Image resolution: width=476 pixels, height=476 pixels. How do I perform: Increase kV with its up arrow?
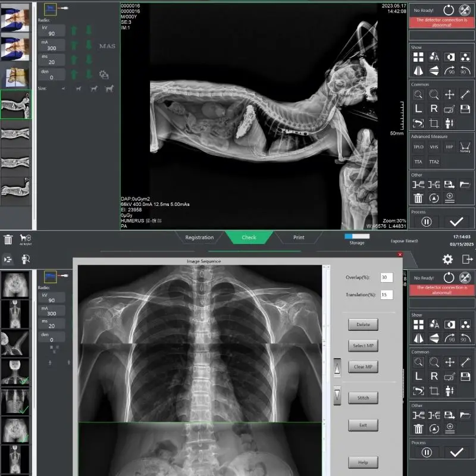[x=74, y=30]
